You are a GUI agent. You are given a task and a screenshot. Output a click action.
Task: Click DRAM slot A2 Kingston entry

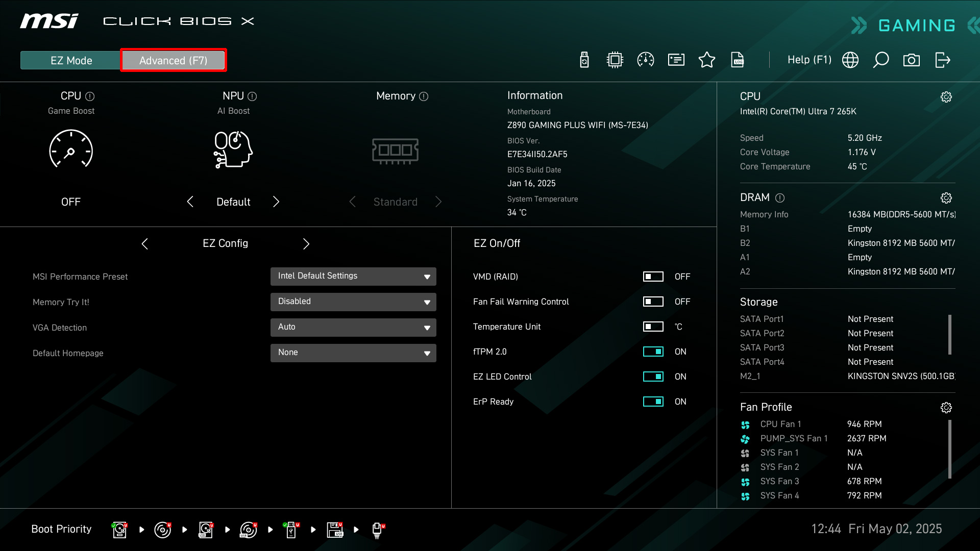pyautogui.click(x=847, y=271)
